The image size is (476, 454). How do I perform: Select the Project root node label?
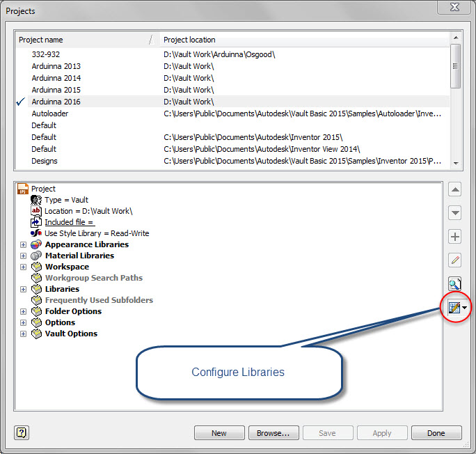(43, 189)
